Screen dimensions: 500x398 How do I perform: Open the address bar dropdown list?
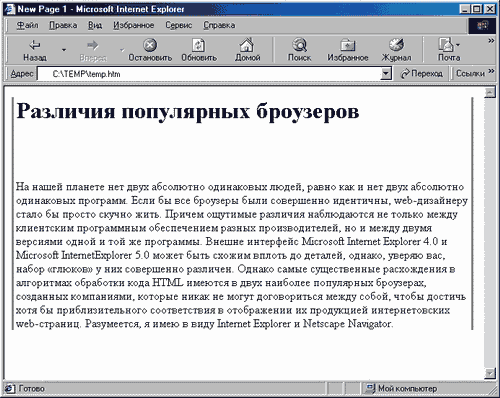coord(386,74)
